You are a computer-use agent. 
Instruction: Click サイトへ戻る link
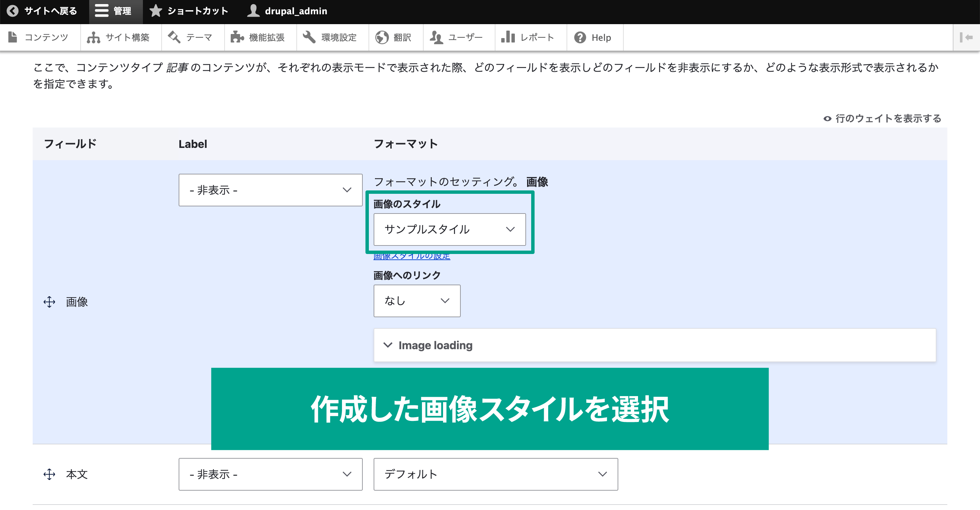[x=45, y=11]
